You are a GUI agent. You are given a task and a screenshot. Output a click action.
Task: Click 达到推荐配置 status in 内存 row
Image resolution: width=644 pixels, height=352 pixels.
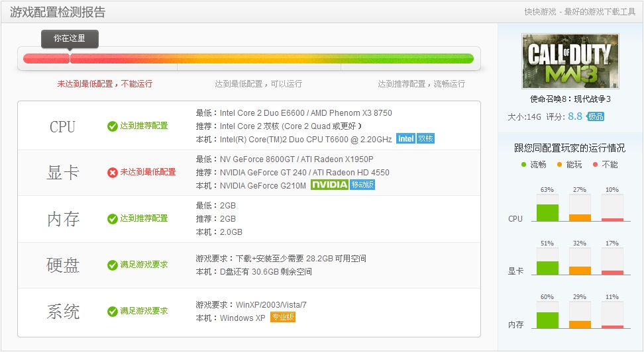click(x=144, y=218)
